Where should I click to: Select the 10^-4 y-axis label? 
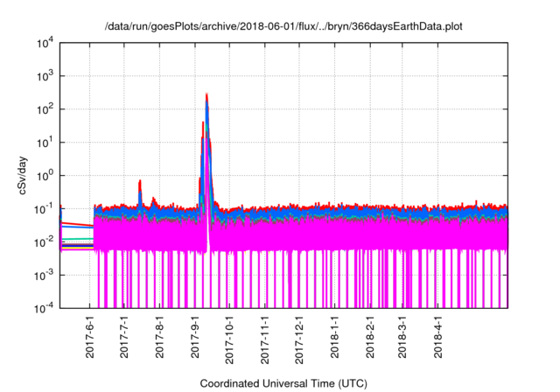point(45,308)
